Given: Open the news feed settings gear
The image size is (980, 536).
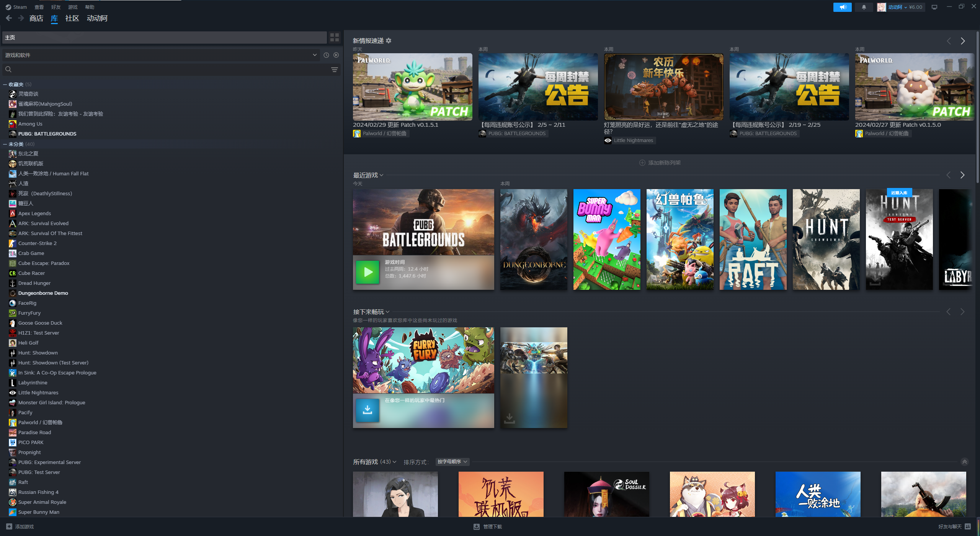Looking at the screenshot, I should tap(389, 41).
